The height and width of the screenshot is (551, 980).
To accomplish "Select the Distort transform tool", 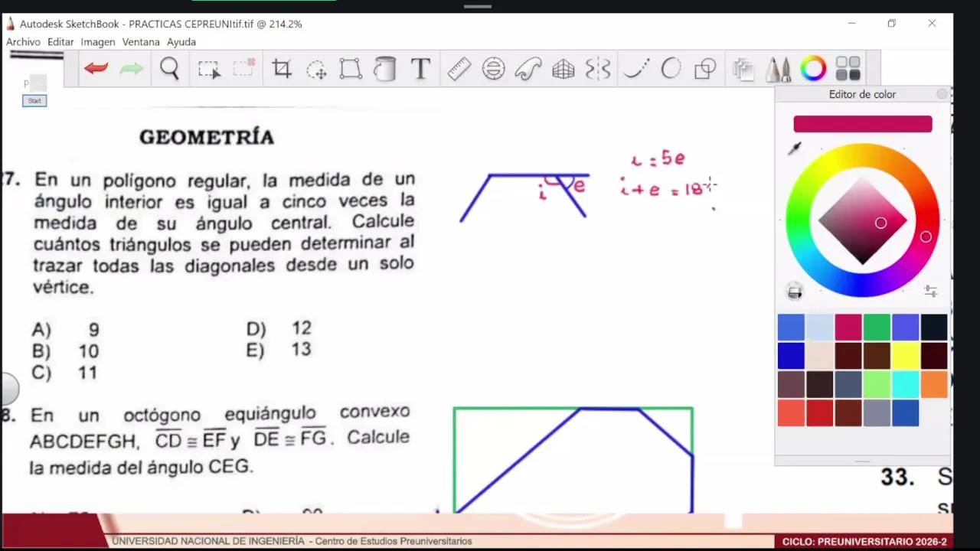I will [x=351, y=69].
